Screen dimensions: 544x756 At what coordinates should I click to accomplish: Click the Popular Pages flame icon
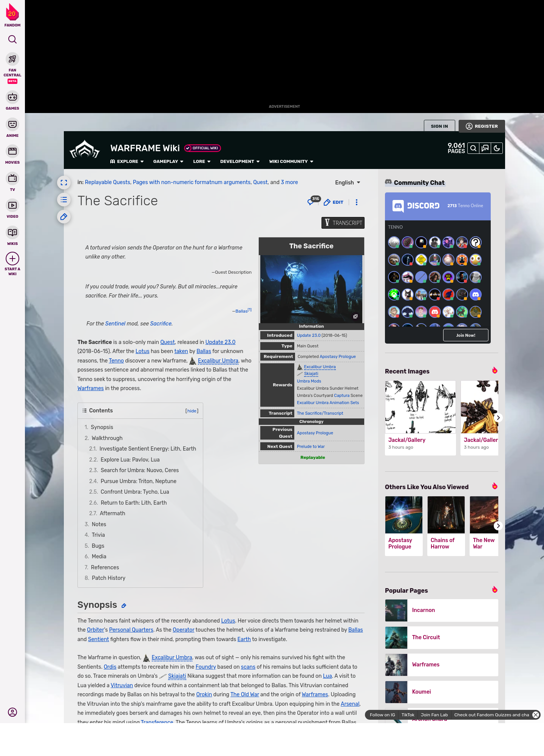pos(495,590)
